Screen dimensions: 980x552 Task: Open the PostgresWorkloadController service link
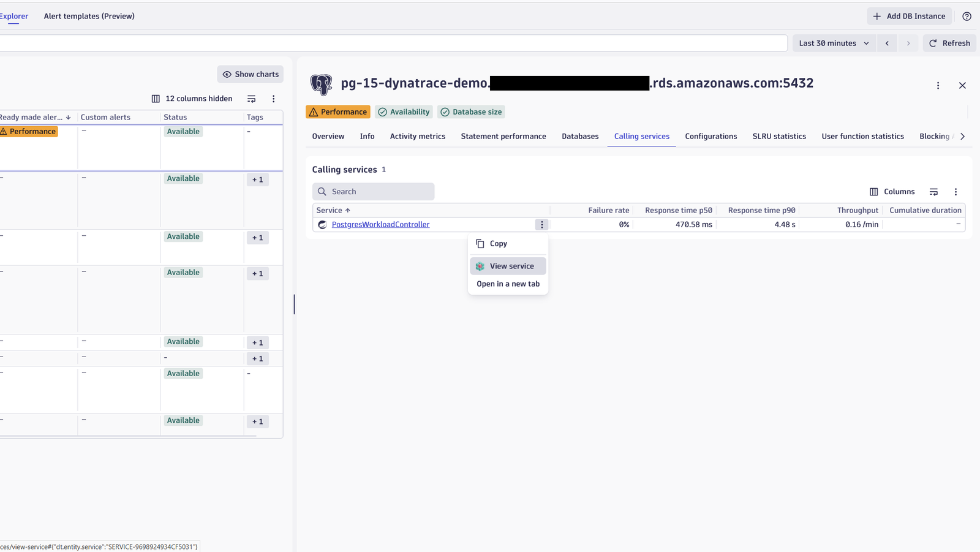click(x=380, y=225)
